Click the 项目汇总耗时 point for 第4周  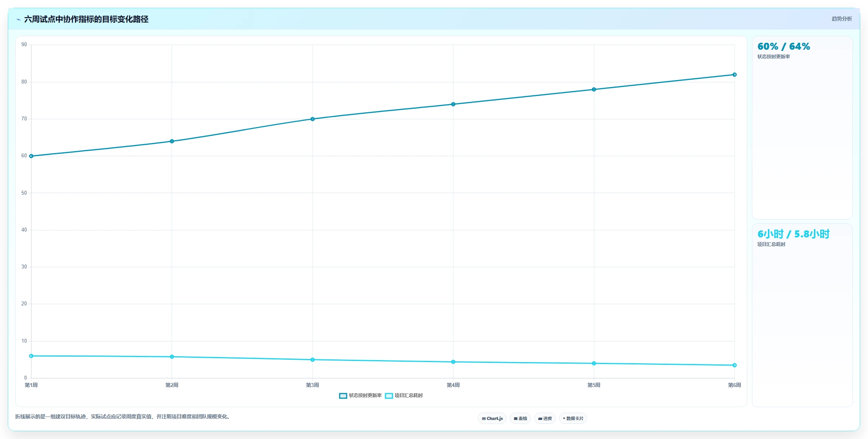tap(453, 362)
